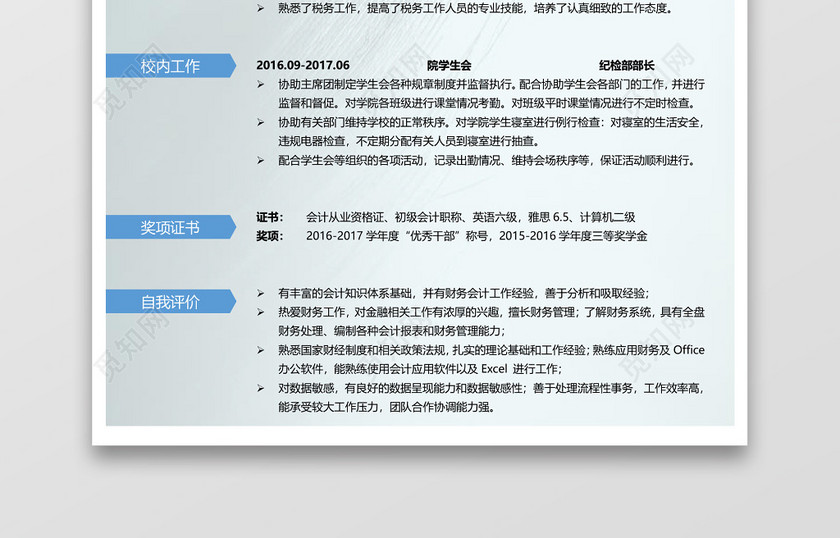Click the arrow bullet before 协助有关部门

tap(260, 122)
